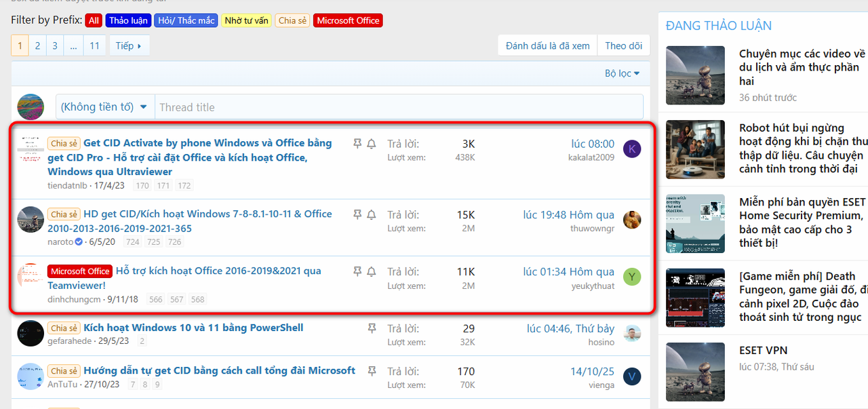Open thuwowngr's avatar image

(632, 220)
